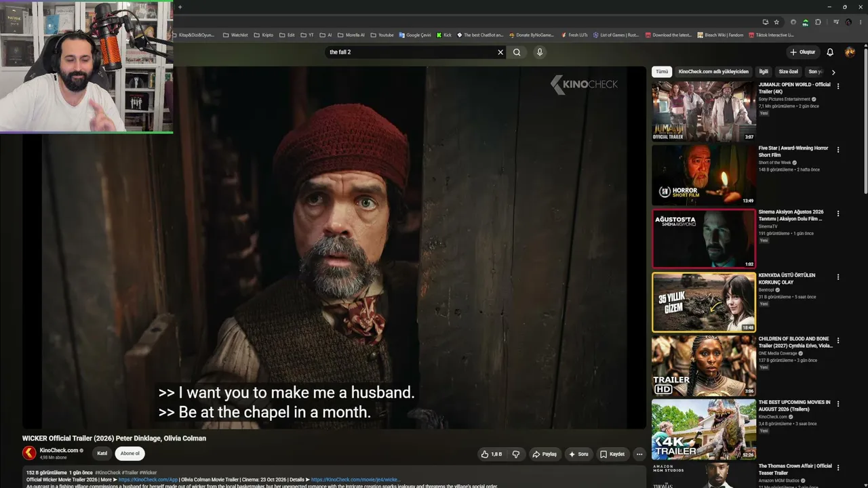
Task: Open the KinoCheck channel avatar
Action: tap(29, 453)
